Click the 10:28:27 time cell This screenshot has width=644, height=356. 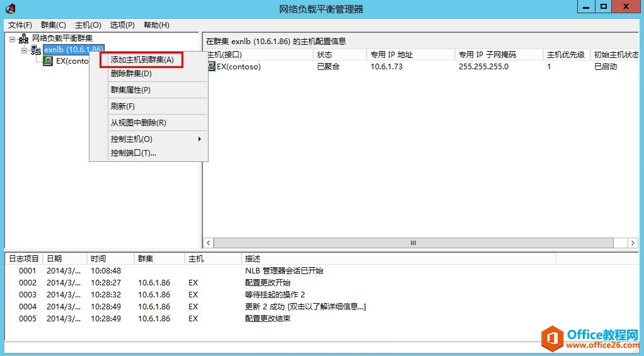tap(106, 283)
